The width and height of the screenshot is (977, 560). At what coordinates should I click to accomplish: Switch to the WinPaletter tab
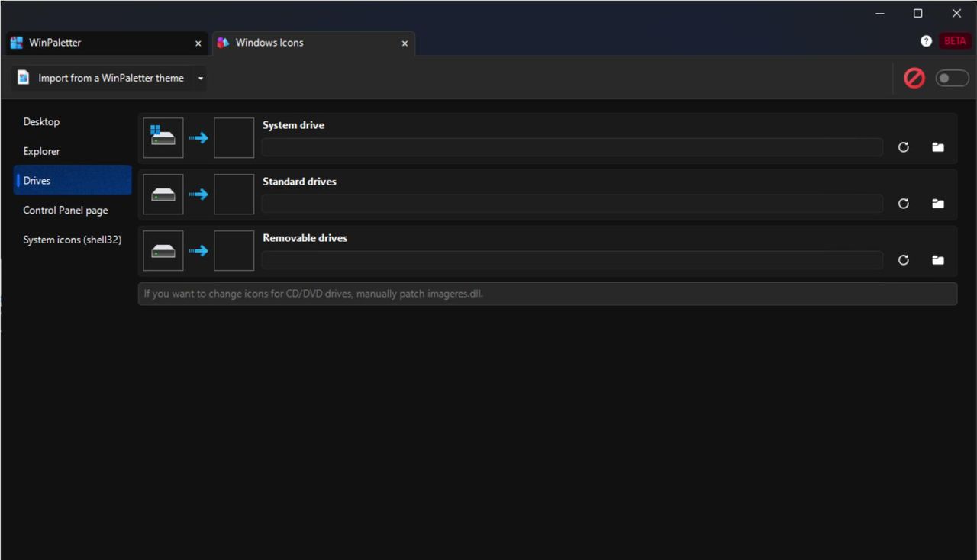54,43
